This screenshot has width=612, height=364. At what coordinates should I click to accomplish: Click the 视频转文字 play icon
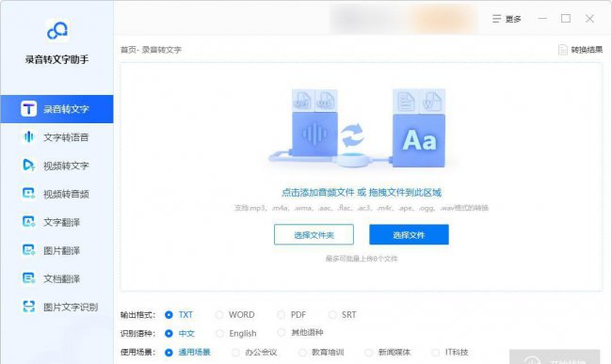pyautogui.click(x=28, y=165)
